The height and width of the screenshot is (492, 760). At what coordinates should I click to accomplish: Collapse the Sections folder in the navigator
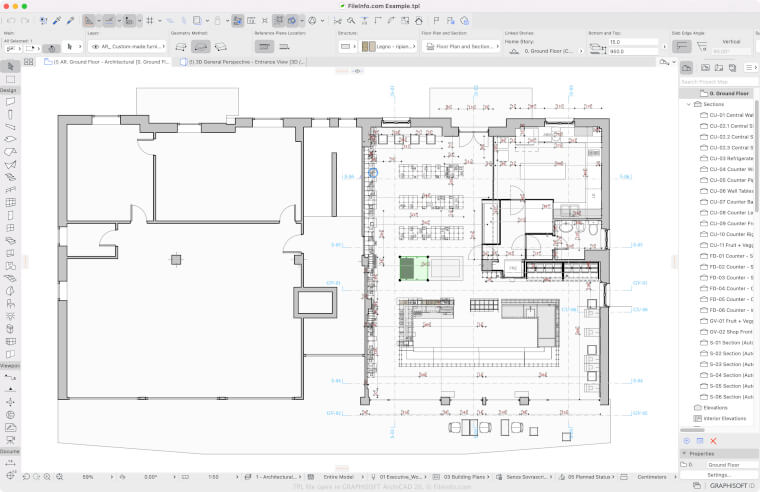[x=687, y=103]
